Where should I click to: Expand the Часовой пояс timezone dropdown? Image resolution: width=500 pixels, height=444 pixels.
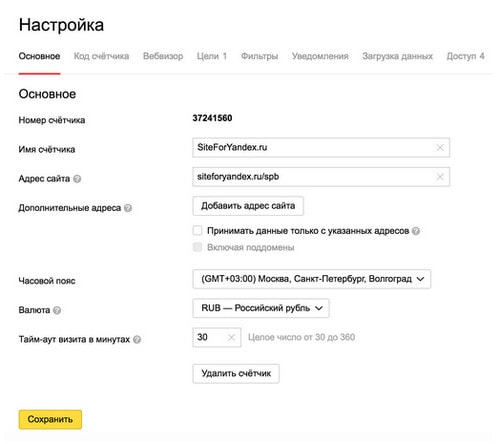click(311, 279)
